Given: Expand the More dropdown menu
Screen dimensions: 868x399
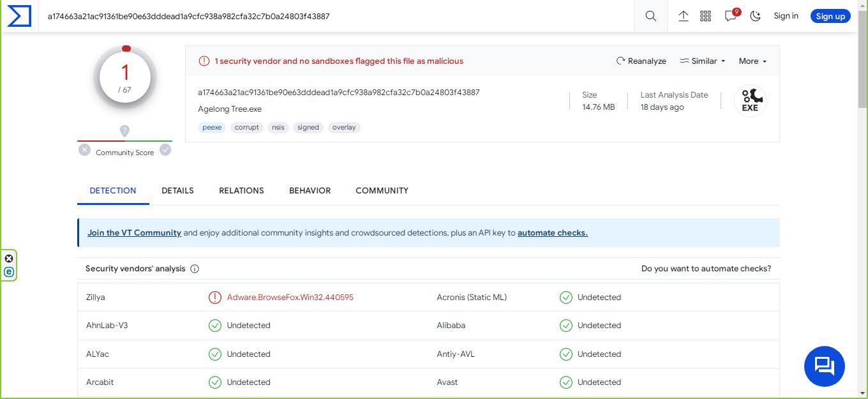Looking at the screenshot, I should [x=752, y=61].
